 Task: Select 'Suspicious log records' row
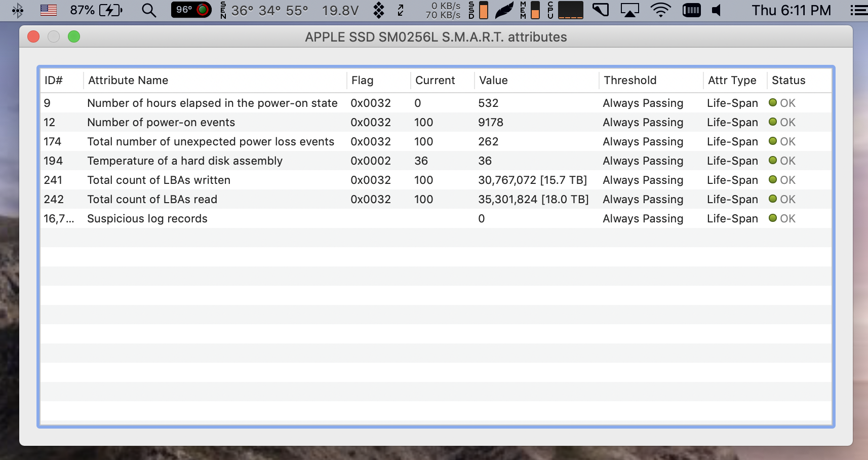(x=436, y=218)
